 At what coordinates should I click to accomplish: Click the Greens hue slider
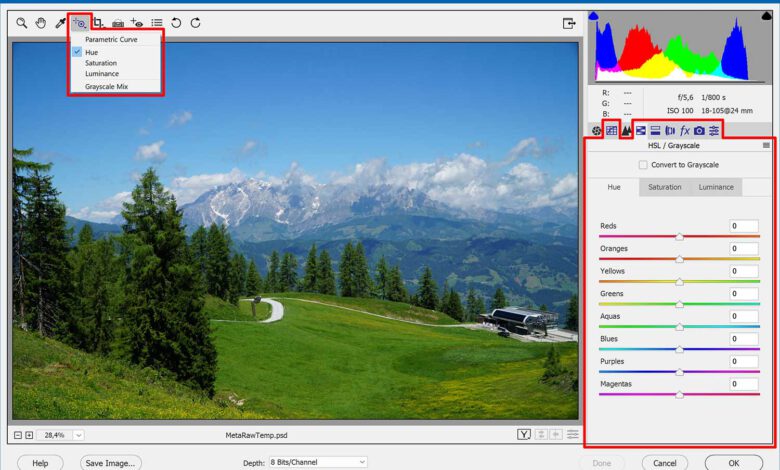(679, 304)
